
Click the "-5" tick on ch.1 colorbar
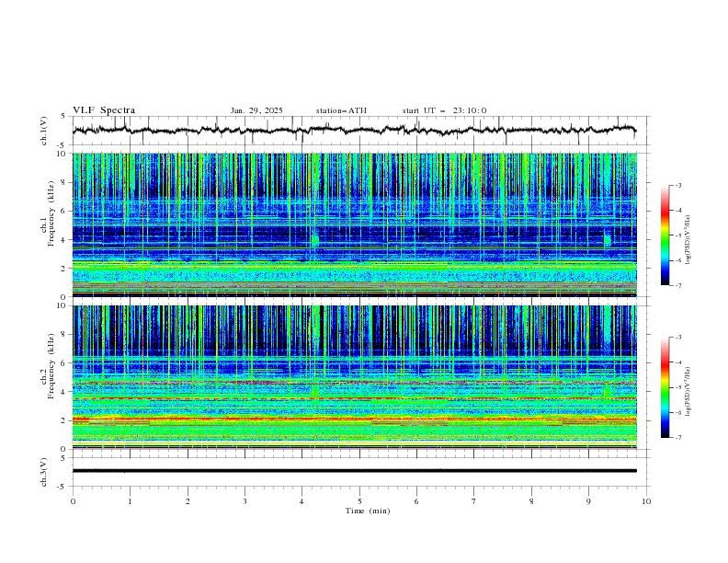[x=678, y=236]
